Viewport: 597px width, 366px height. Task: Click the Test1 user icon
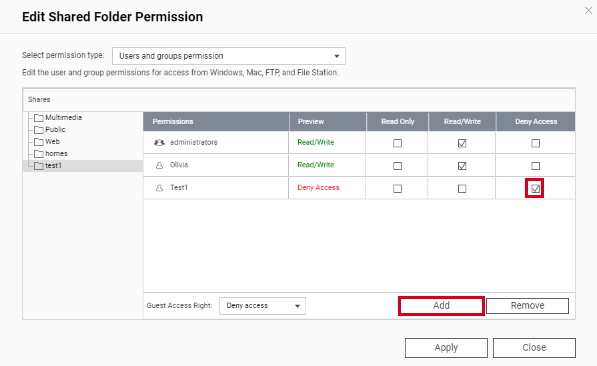coord(160,188)
